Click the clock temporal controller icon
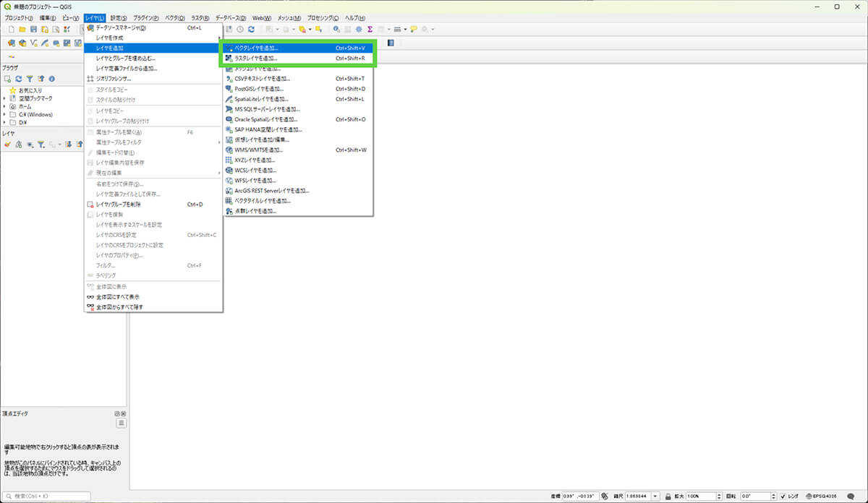 point(240,29)
